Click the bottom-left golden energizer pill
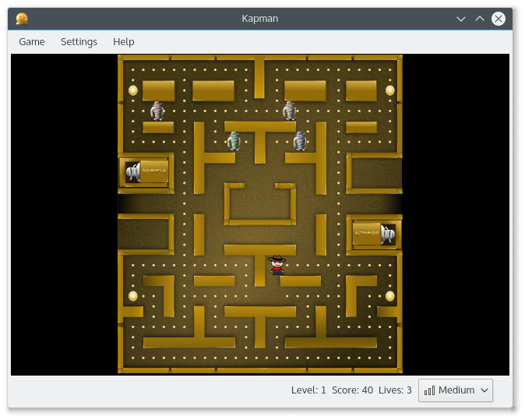The height and width of the screenshot is (420, 525). coord(133,296)
